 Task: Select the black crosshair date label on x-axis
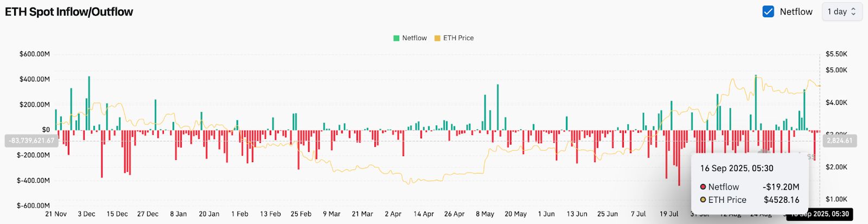coord(819,214)
